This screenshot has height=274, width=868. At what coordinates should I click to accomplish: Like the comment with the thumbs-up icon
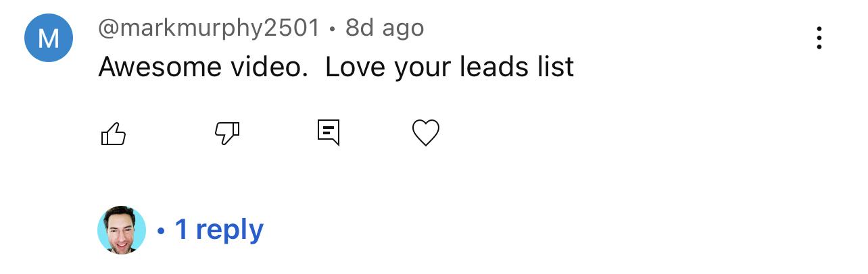click(x=114, y=134)
